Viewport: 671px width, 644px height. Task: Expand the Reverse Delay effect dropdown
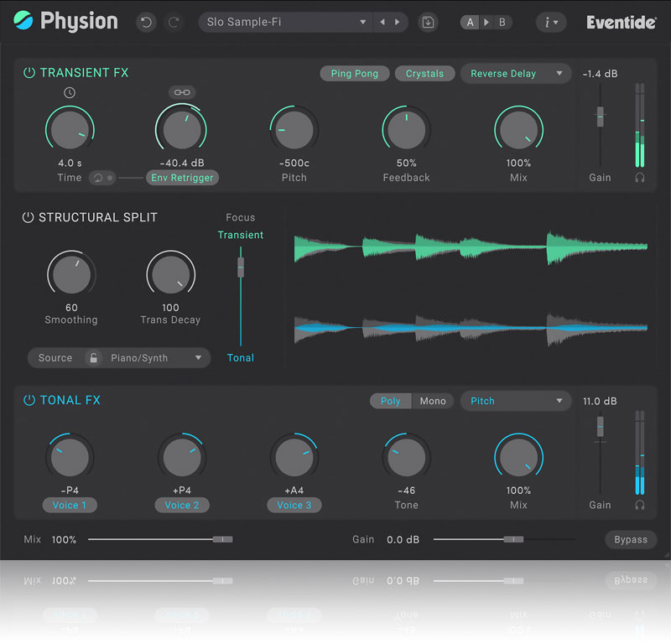515,74
